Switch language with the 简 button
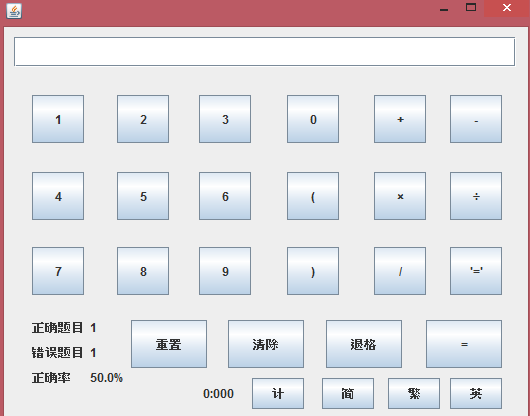This screenshot has height=416, width=530. click(348, 393)
